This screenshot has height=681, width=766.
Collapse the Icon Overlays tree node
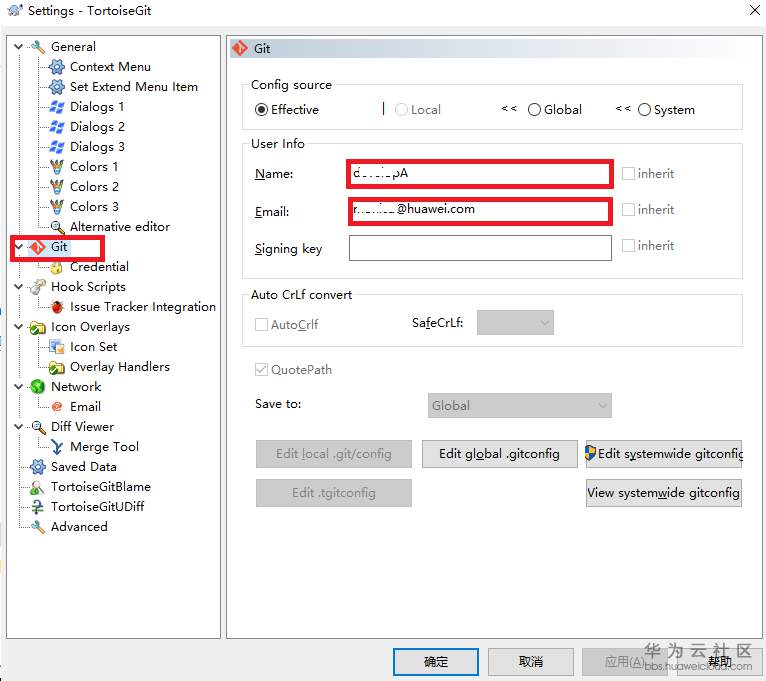point(19,327)
